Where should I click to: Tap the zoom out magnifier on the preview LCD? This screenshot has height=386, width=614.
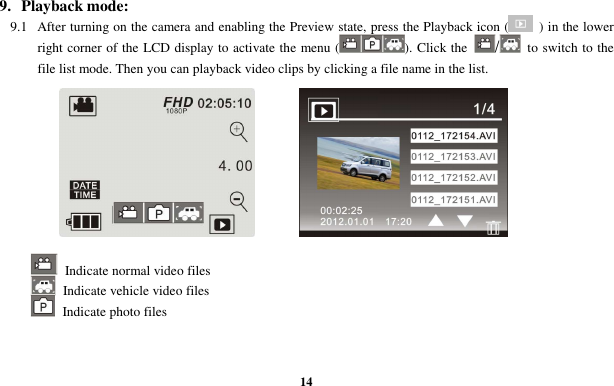238,202
